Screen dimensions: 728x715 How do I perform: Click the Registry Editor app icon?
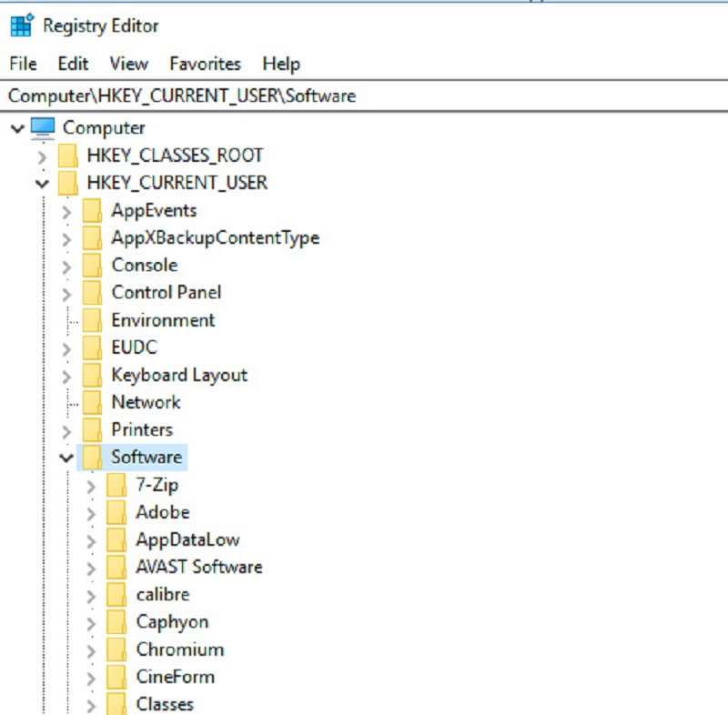(22, 25)
